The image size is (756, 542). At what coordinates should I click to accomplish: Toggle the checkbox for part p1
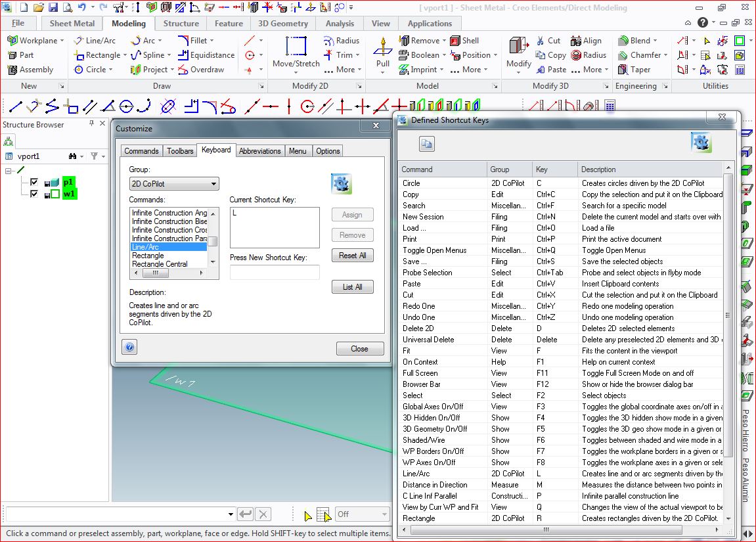(33, 182)
